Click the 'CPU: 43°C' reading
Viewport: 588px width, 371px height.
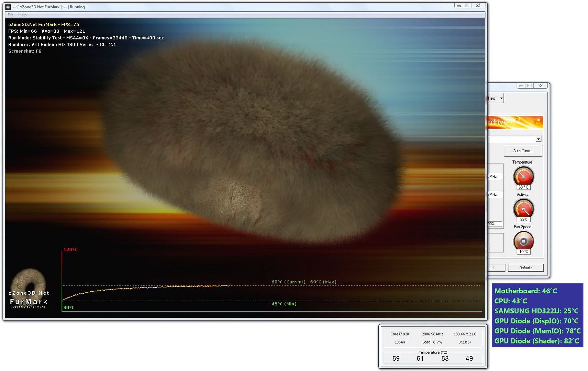511,301
